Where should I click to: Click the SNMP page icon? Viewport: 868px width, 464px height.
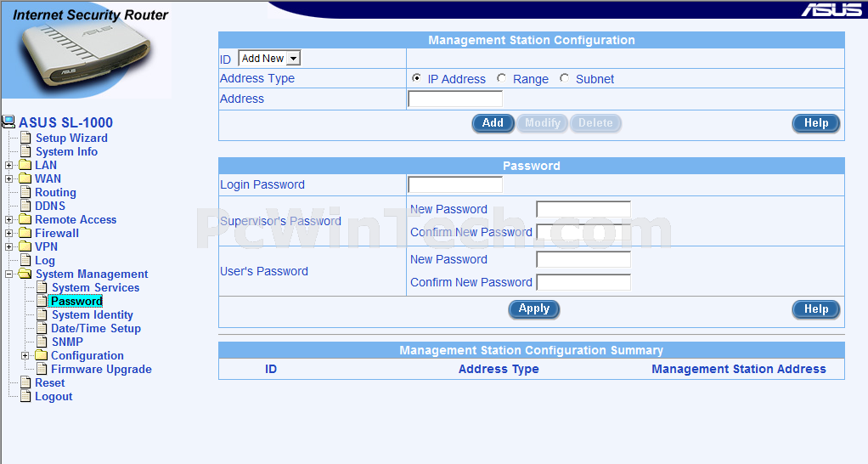click(42, 342)
